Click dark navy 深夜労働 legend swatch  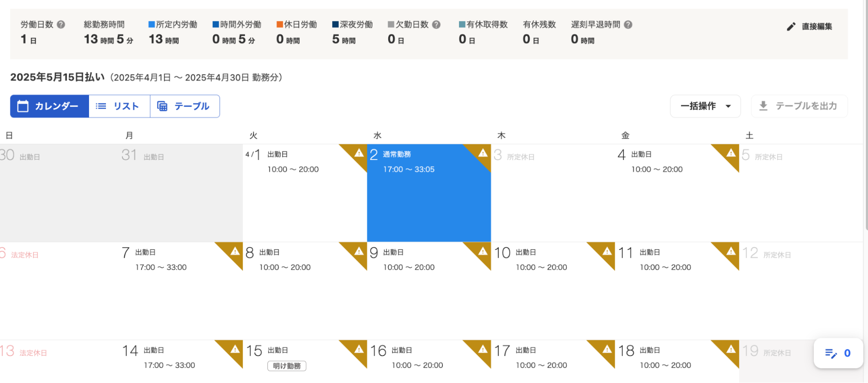pos(335,24)
